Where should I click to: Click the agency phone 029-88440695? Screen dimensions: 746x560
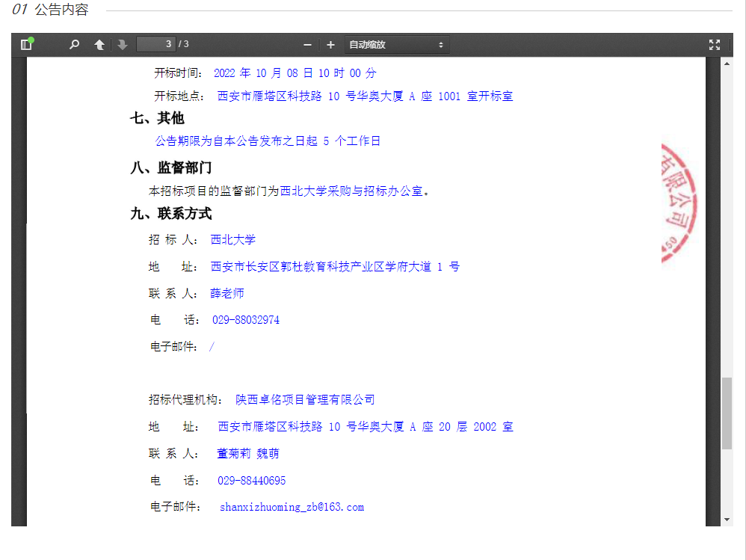click(251, 481)
